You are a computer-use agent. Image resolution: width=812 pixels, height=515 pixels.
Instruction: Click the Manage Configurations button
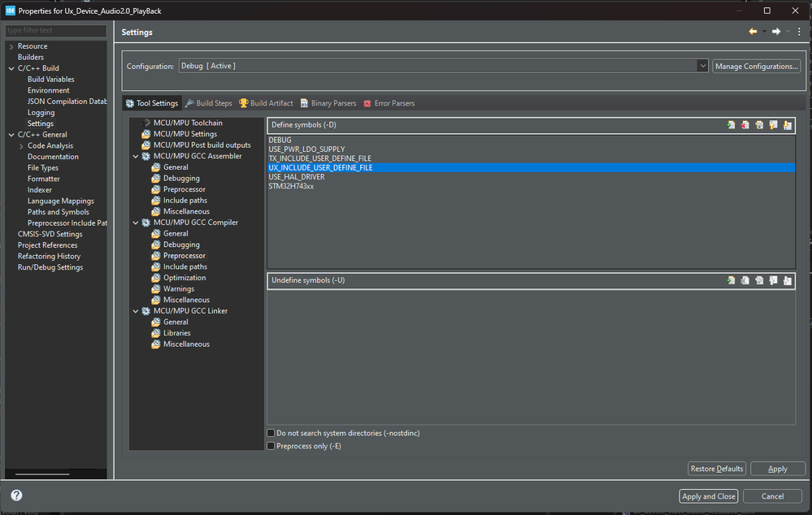[x=756, y=66]
